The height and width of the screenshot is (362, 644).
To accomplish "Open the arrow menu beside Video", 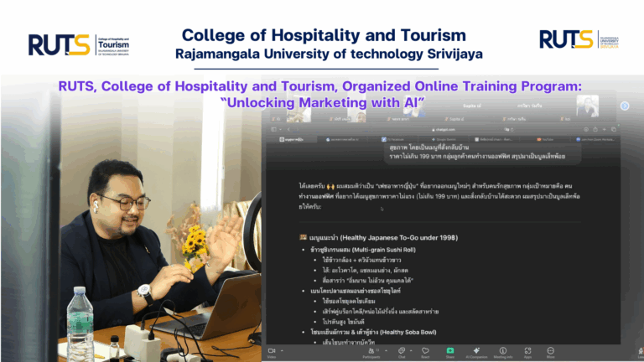I will click(282, 351).
